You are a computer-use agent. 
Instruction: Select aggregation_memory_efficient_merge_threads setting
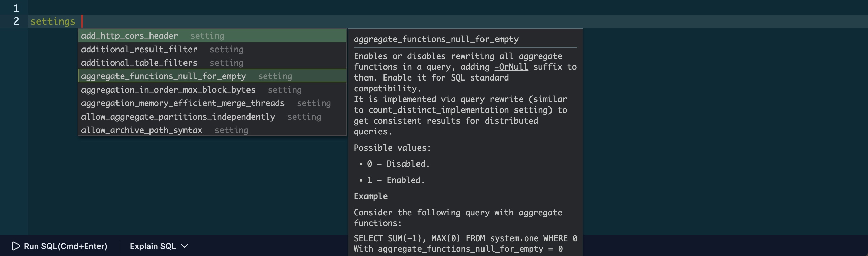[182, 103]
